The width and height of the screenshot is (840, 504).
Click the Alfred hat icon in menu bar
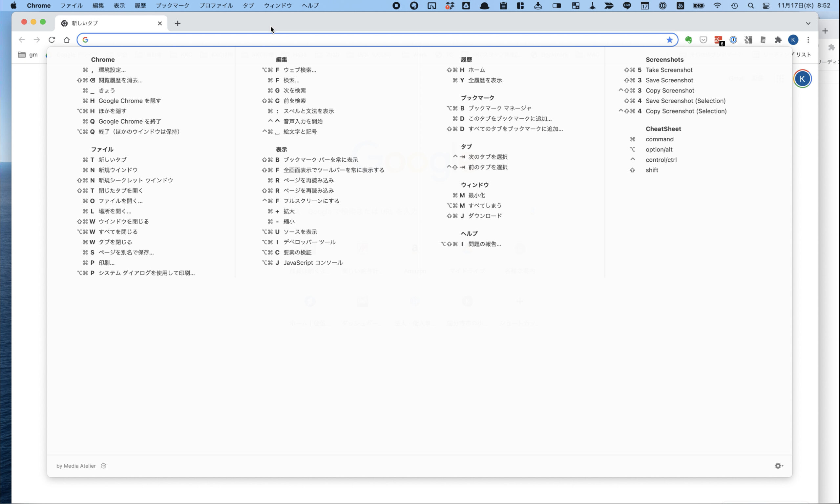tap(484, 6)
